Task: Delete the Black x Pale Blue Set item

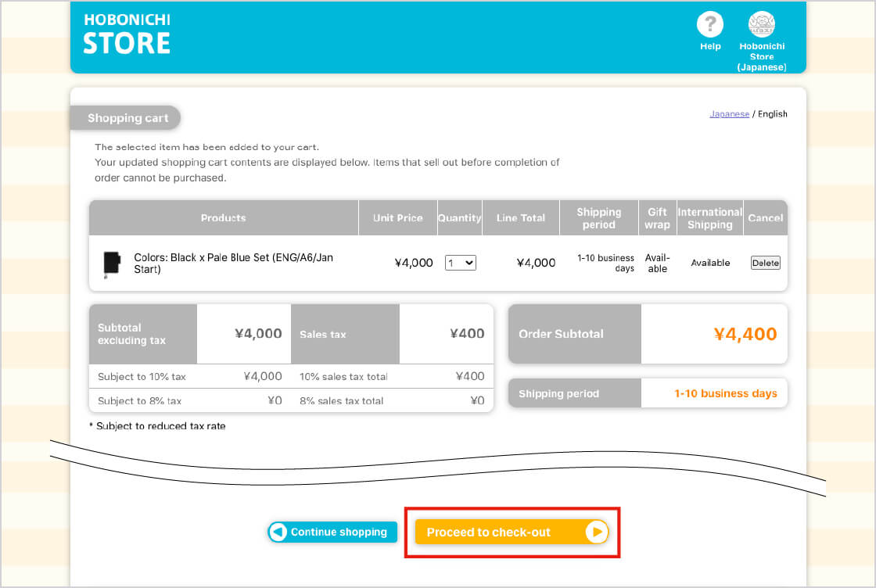Action: coord(765,264)
